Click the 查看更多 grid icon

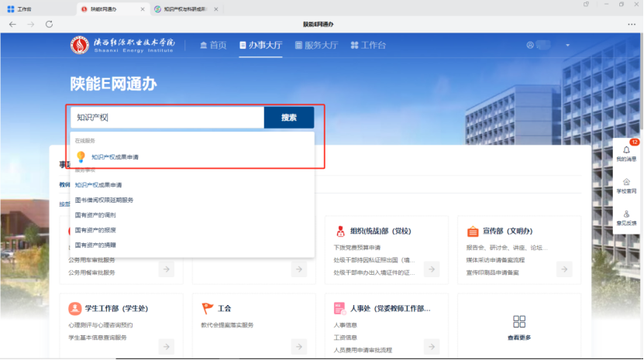519,321
